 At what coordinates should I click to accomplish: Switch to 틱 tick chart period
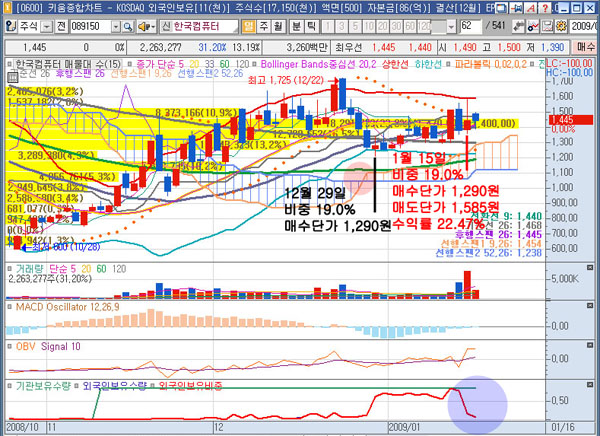coord(311,26)
